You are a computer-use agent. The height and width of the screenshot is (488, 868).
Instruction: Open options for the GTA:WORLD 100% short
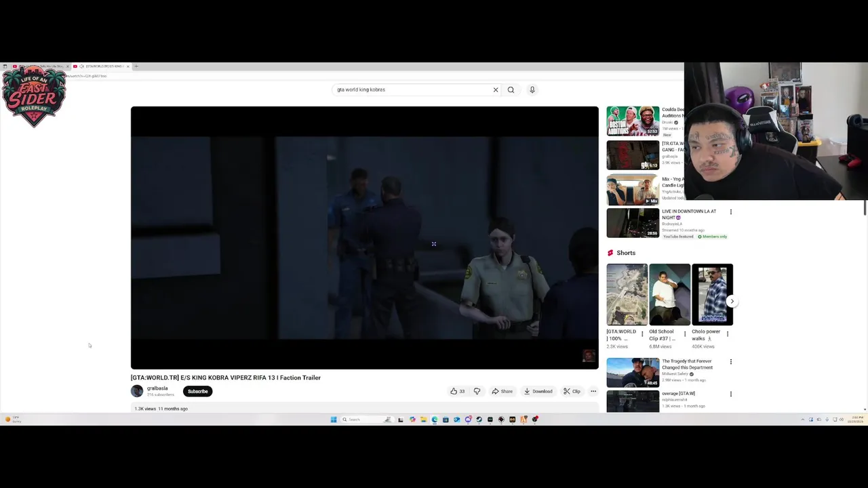click(642, 334)
